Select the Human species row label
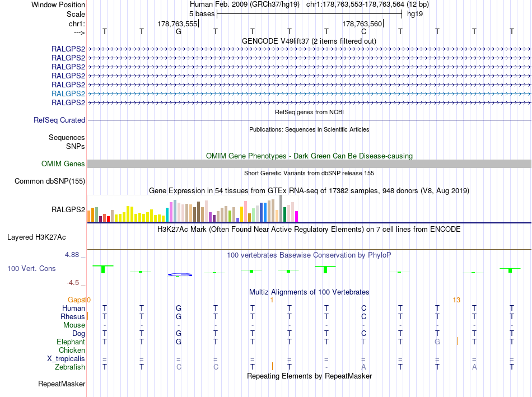This screenshot has width=532, height=397. click(x=73, y=308)
